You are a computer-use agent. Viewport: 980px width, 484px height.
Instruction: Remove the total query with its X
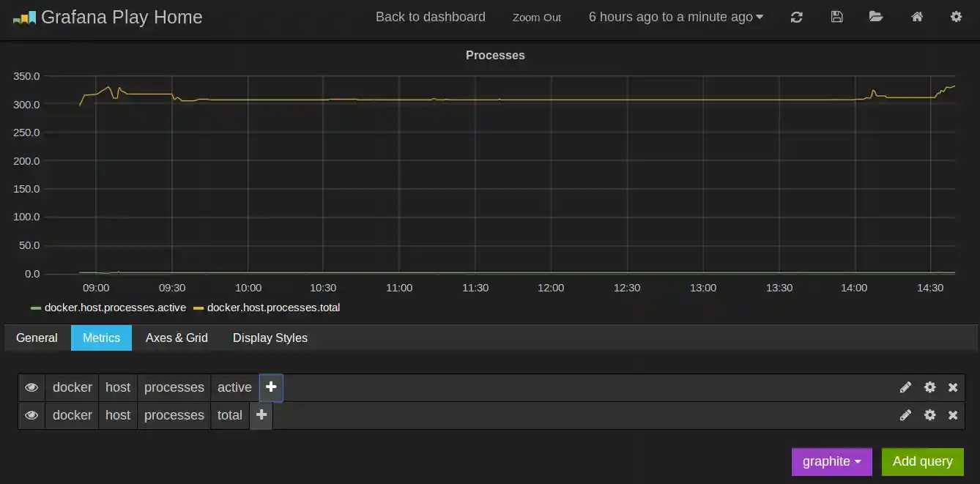click(x=953, y=415)
